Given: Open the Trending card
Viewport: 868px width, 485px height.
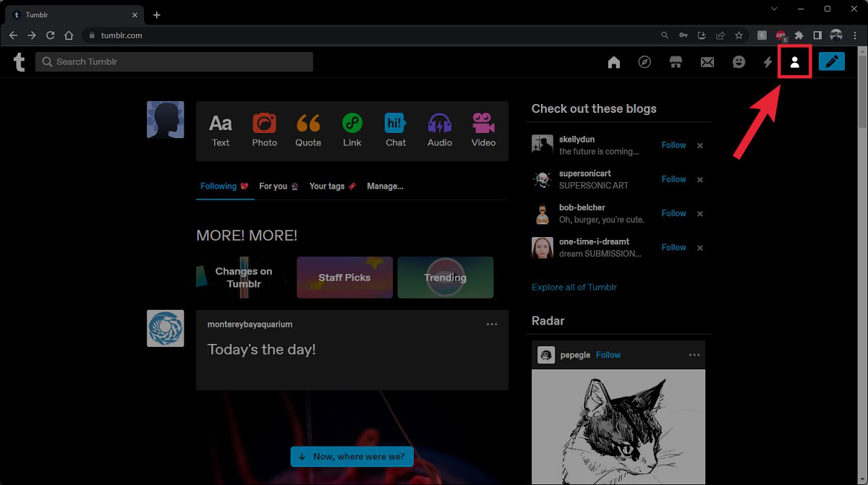Looking at the screenshot, I should click(446, 278).
